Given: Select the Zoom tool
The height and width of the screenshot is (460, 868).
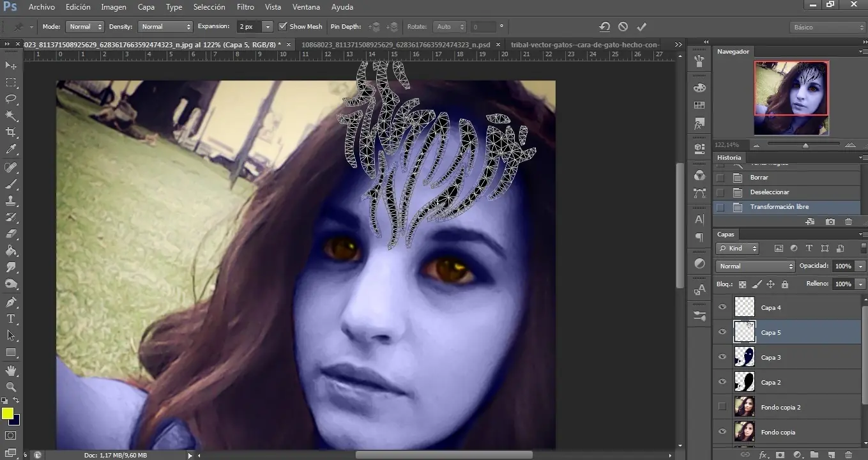Looking at the screenshot, I should 11,387.
